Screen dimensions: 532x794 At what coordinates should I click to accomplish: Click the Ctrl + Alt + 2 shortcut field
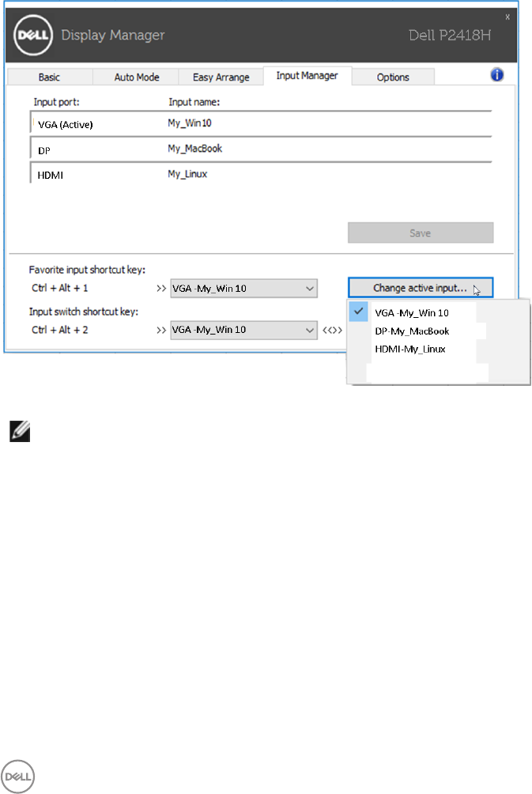[x=60, y=330]
